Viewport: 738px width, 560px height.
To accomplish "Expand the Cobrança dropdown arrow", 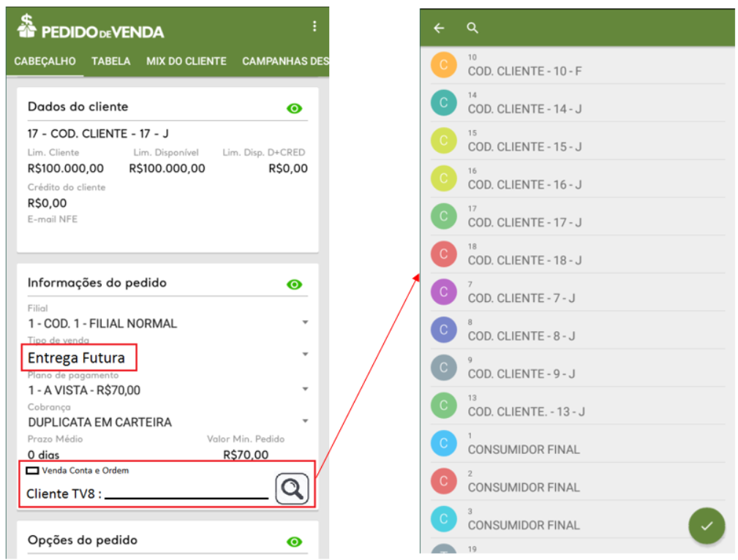I will coord(305,421).
